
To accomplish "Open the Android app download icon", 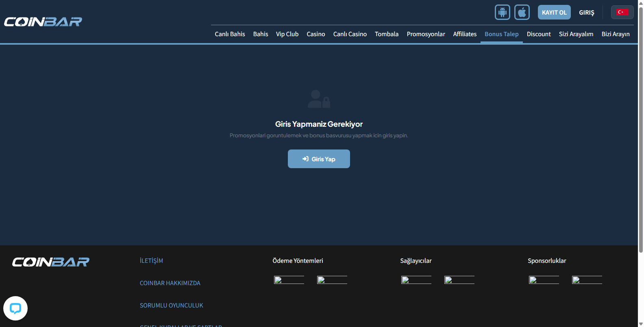I will (503, 12).
